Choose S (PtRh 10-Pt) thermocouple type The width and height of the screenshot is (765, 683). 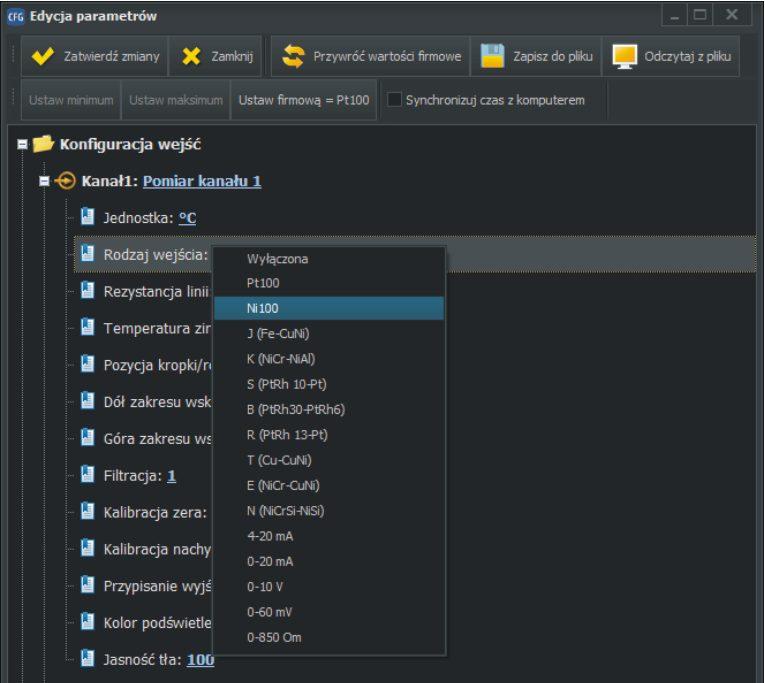click(329, 384)
